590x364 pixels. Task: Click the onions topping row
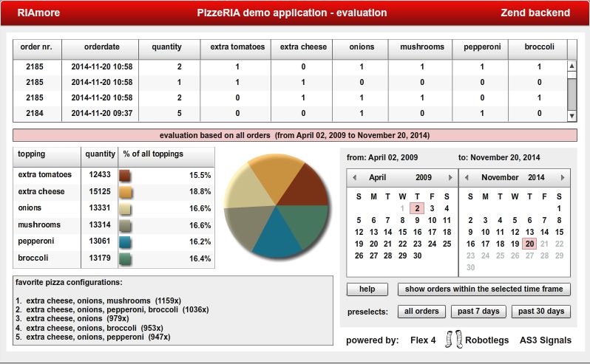pyautogui.click(x=114, y=208)
